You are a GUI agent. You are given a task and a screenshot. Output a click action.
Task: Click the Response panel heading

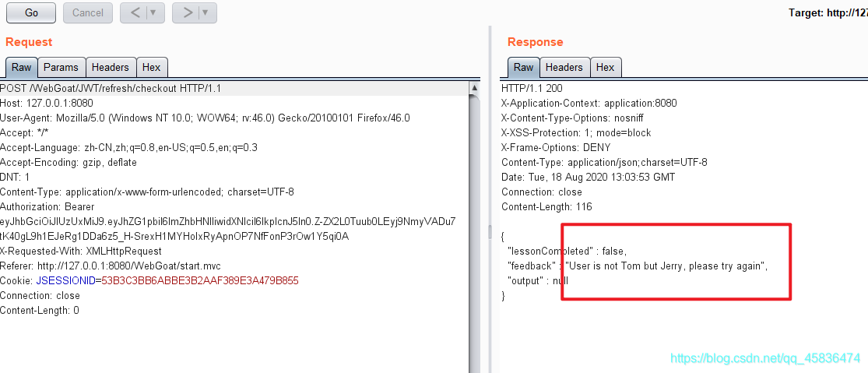point(535,42)
